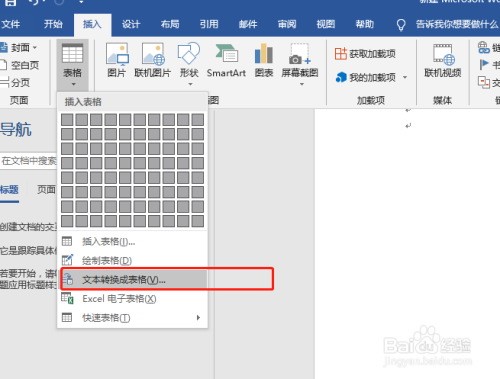The image size is (500, 379).
Task: Click the bottom-right table grid cell
Action: (x=198, y=221)
